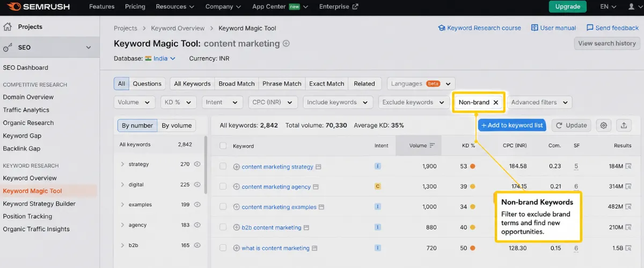
Task: Open SERP icon for content marketing strategy
Action: point(318,167)
